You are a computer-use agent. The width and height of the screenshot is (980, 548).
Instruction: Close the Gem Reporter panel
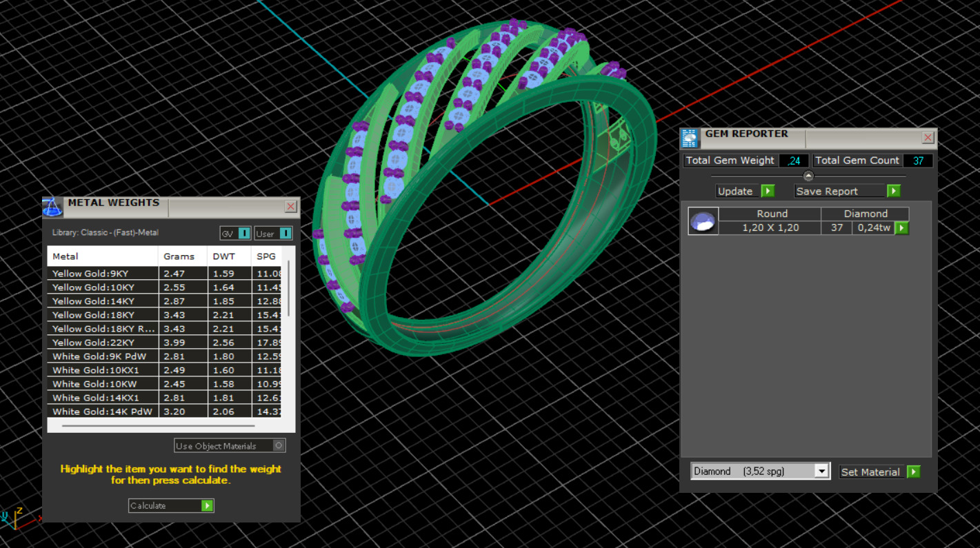(928, 138)
